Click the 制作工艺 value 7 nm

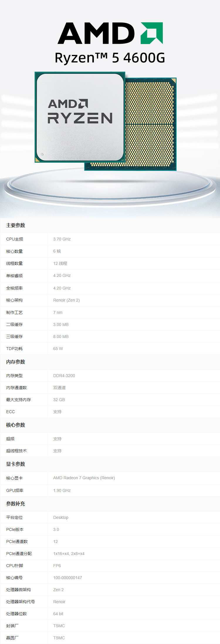(x=58, y=312)
